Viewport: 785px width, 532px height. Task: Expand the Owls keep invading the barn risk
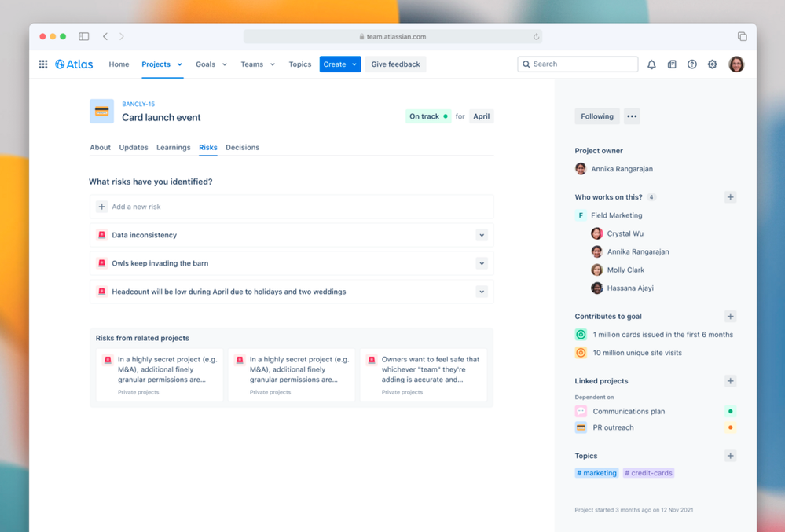482,263
